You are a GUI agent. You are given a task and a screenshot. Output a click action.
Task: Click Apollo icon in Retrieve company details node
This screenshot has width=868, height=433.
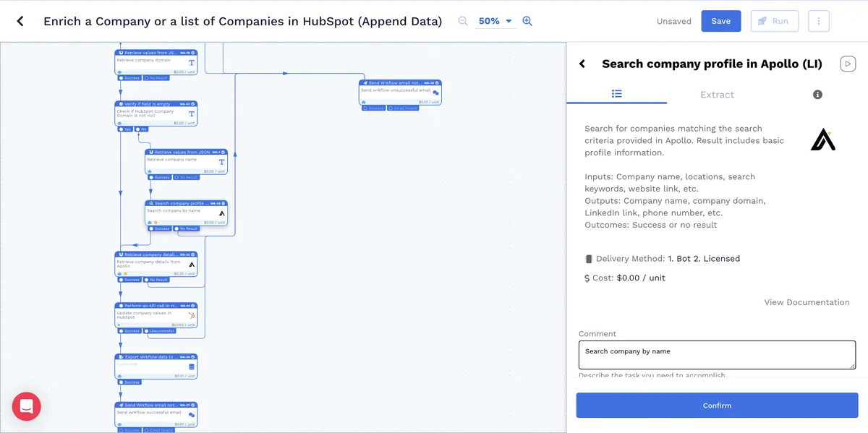coord(192,265)
